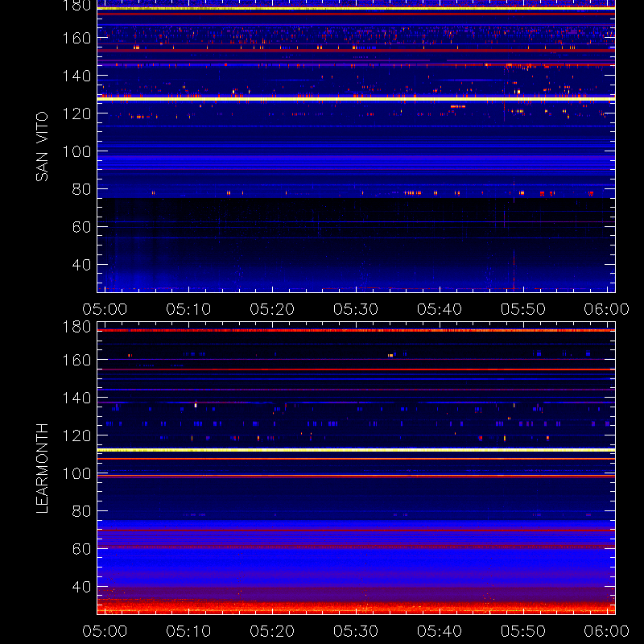644x644 pixels.
Task: Pick the 40 label on LEARMONTH axis
Action: [x=81, y=587]
